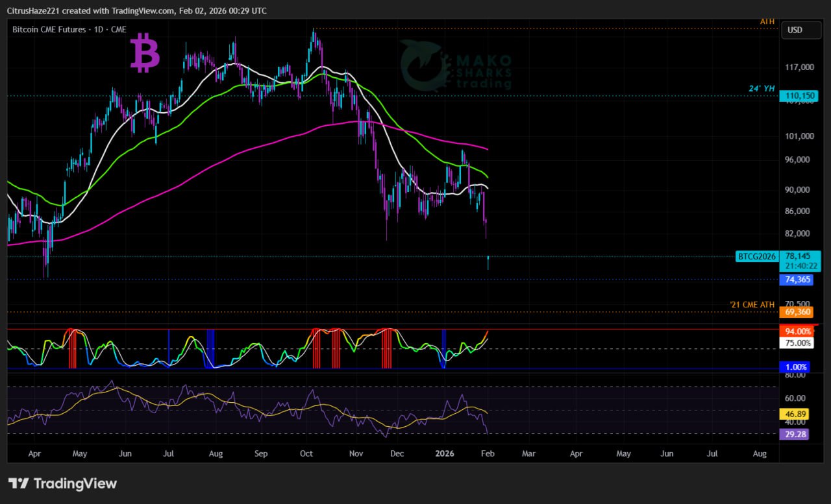Click the purple Bitcoin logo icon
This screenshot has width=831, height=504.
(x=145, y=54)
